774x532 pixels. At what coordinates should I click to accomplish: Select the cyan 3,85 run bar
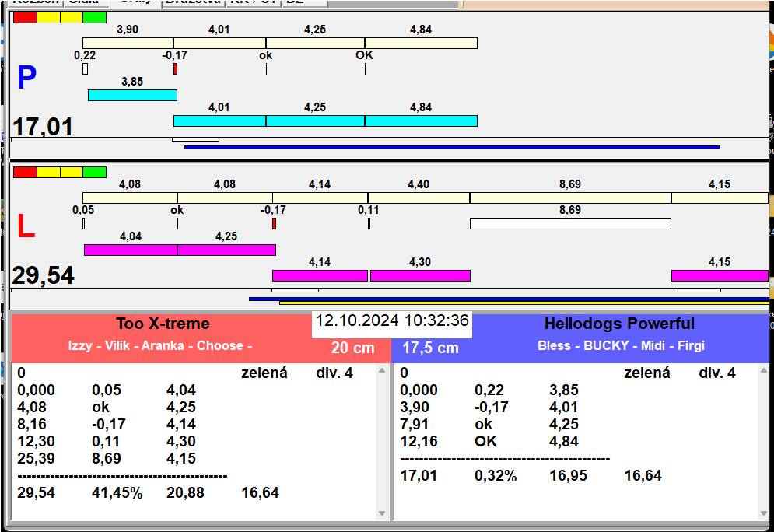tap(132, 95)
